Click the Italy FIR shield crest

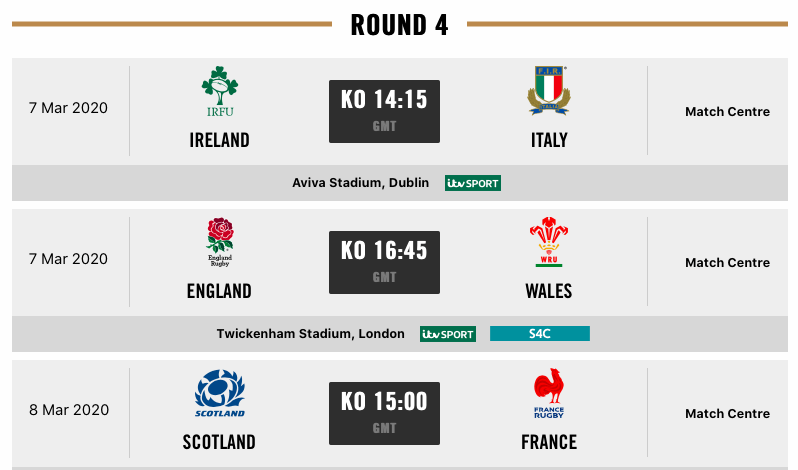tap(549, 90)
